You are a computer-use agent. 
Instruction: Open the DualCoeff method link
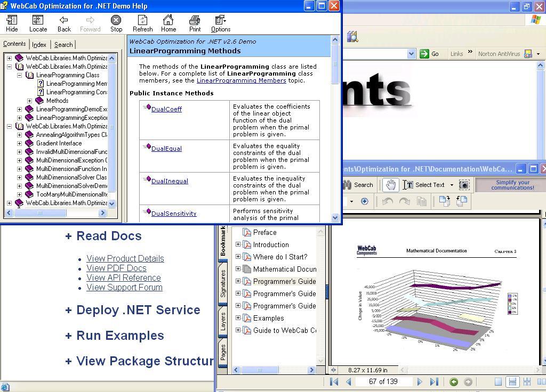pos(166,109)
